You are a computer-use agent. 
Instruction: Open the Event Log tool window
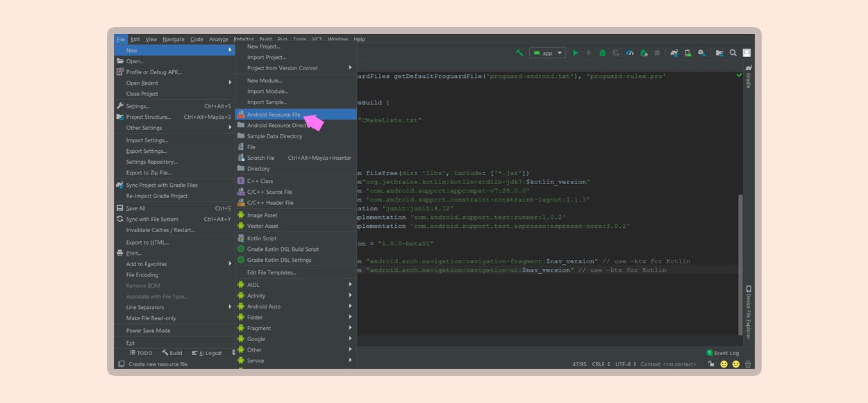click(x=723, y=353)
